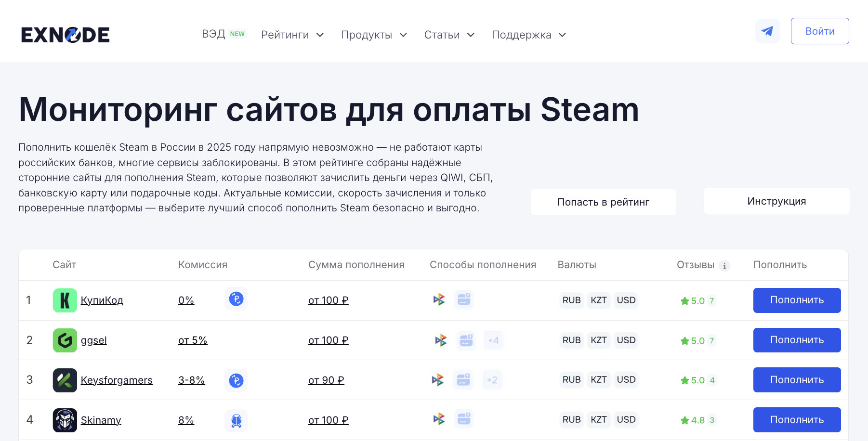Click the Способы пополнения column header
This screenshot has width=868, height=441.
[483, 265]
